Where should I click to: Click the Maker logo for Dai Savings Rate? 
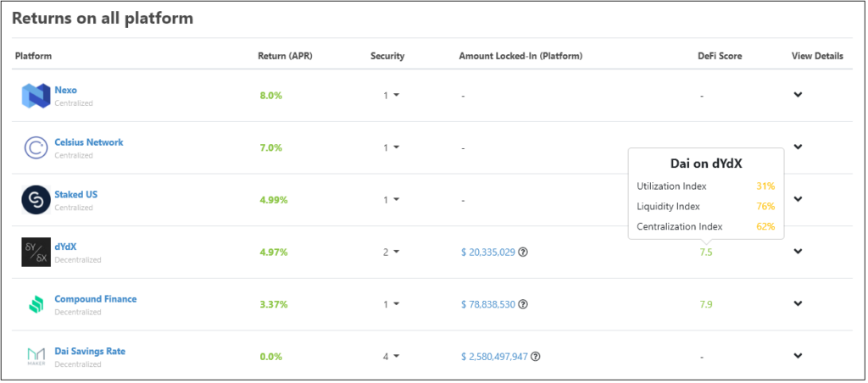click(36, 357)
